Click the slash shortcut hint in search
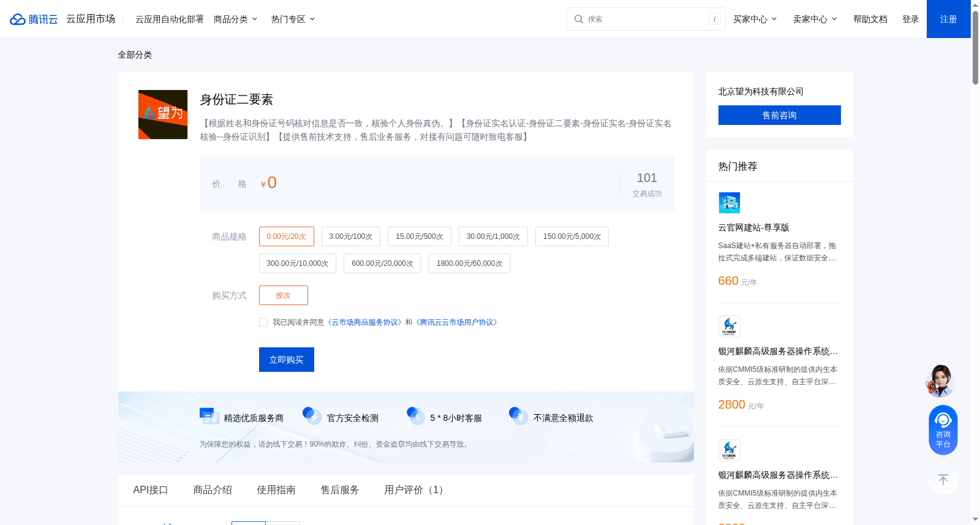Screen dimensions: 980x525 (714, 19)
